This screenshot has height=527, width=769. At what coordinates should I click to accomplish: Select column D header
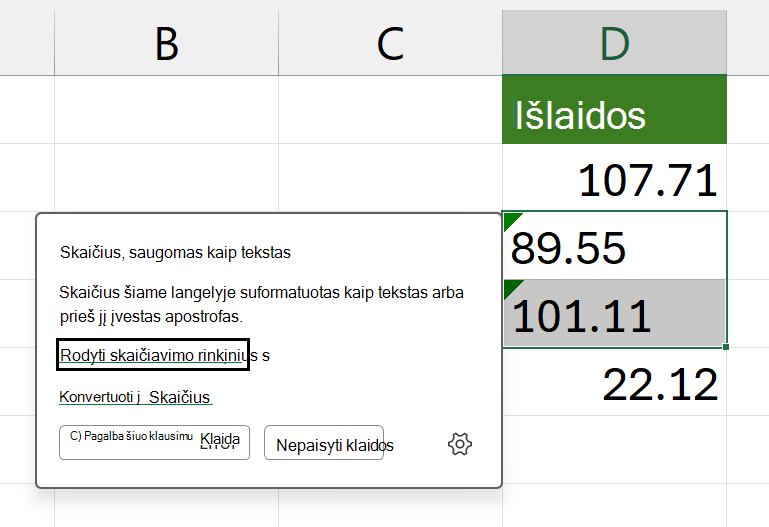(615, 43)
